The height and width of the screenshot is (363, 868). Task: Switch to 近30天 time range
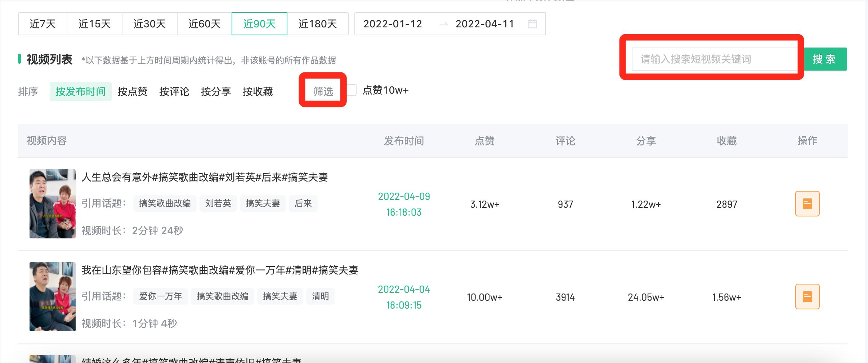[x=149, y=24]
